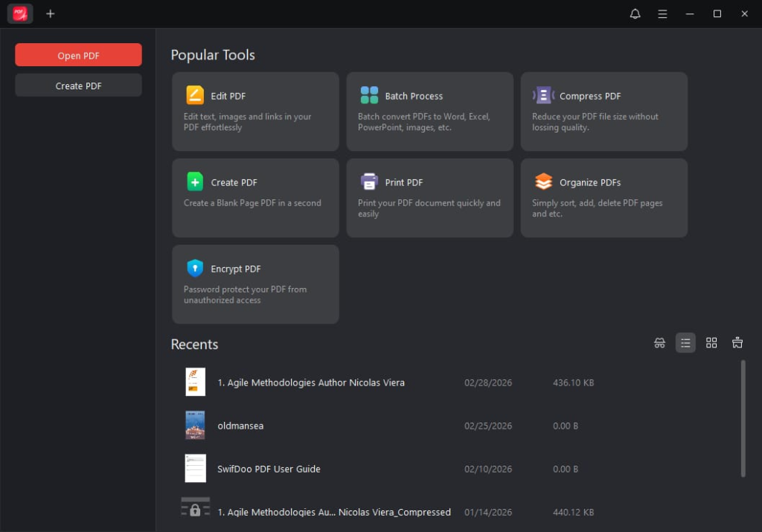Click the green Create PDF tile icon

[194, 182]
